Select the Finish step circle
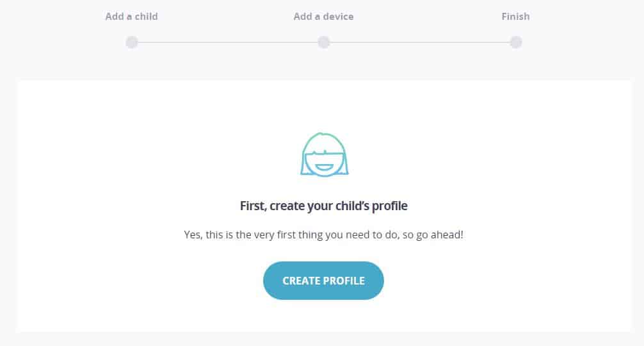Viewport: 644px width, 346px height. 516,42
